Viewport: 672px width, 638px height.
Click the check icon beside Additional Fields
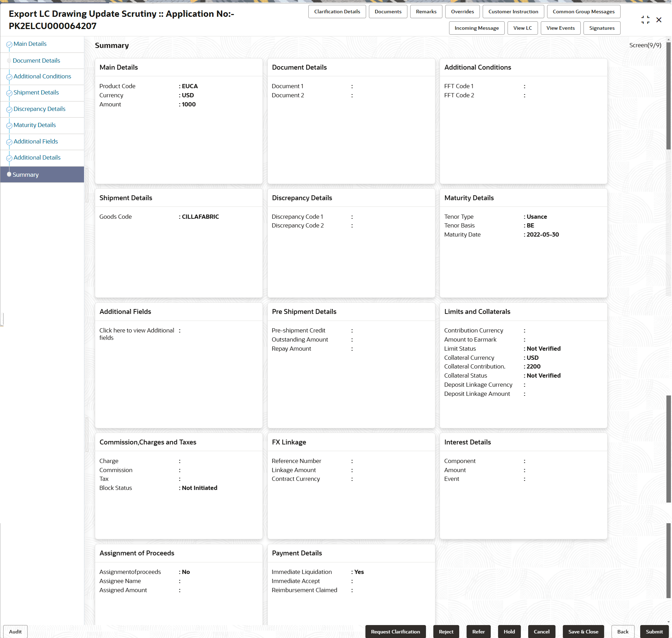(x=9, y=142)
